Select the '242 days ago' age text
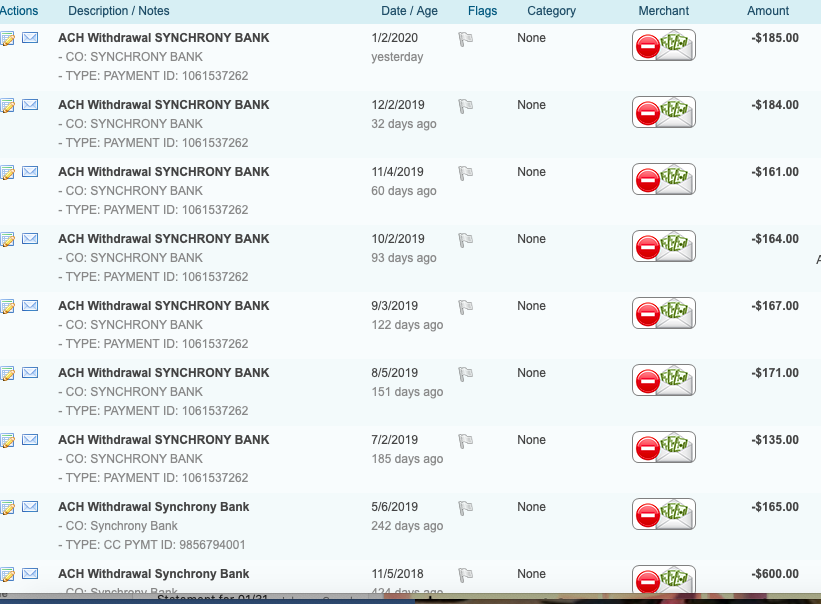The width and height of the screenshot is (821, 604). tap(407, 526)
